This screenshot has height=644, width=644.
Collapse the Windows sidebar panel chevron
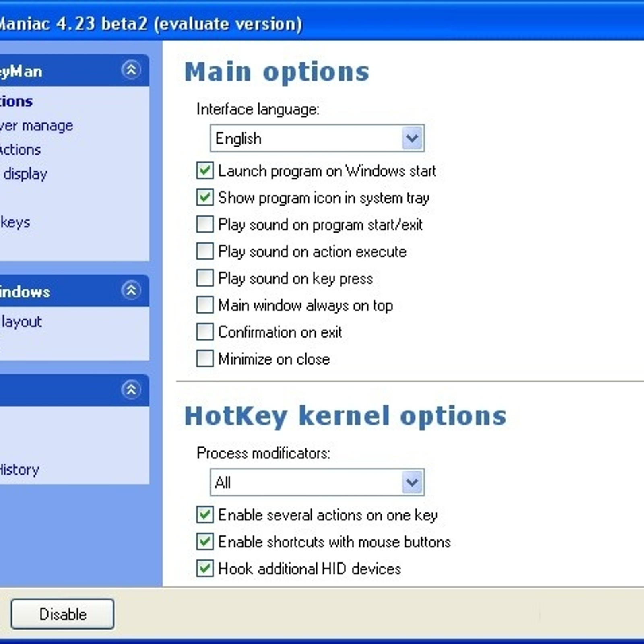131,290
